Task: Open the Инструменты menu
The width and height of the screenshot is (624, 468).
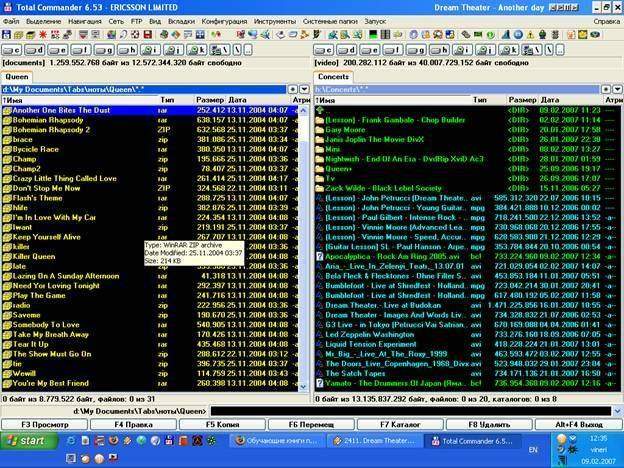Action: 274,20
